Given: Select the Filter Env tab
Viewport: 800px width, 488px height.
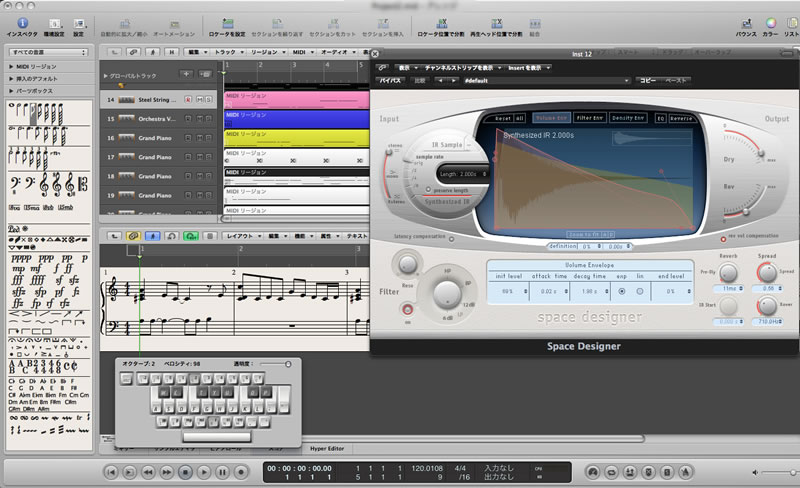Looking at the screenshot, I should click(x=588, y=118).
